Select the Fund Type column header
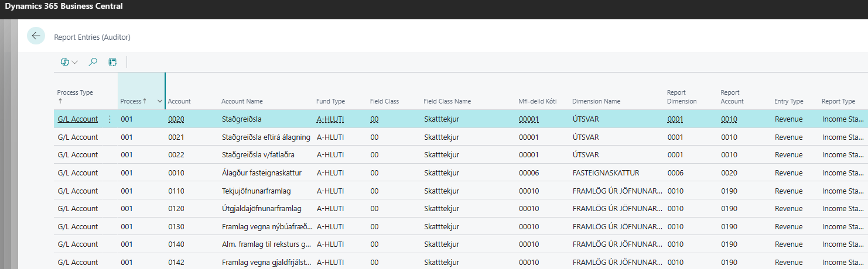868x269 pixels. [330, 101]
